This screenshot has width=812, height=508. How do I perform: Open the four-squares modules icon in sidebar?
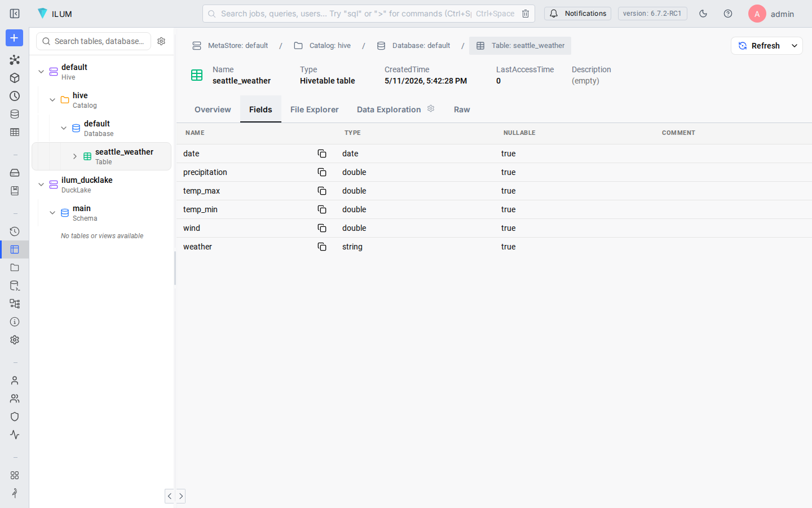click(x=15, y=475)
